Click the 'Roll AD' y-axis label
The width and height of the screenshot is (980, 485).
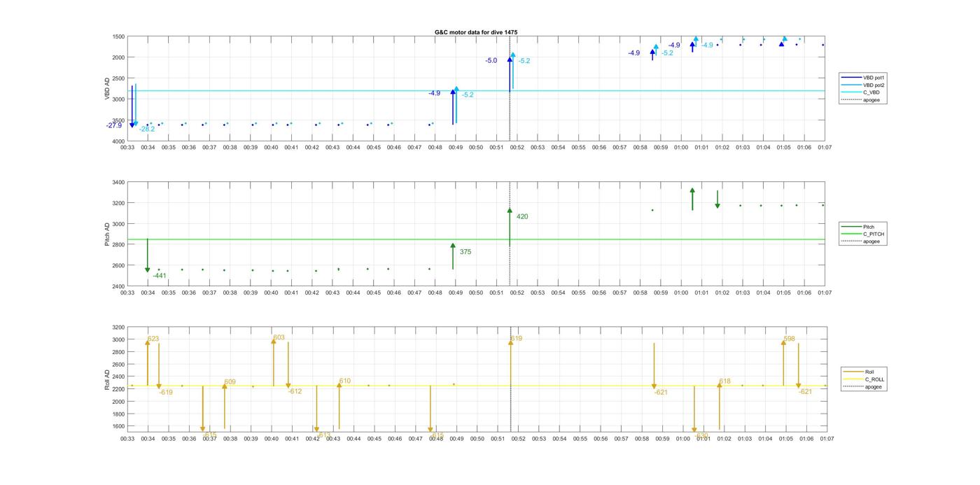coord(108,380)
